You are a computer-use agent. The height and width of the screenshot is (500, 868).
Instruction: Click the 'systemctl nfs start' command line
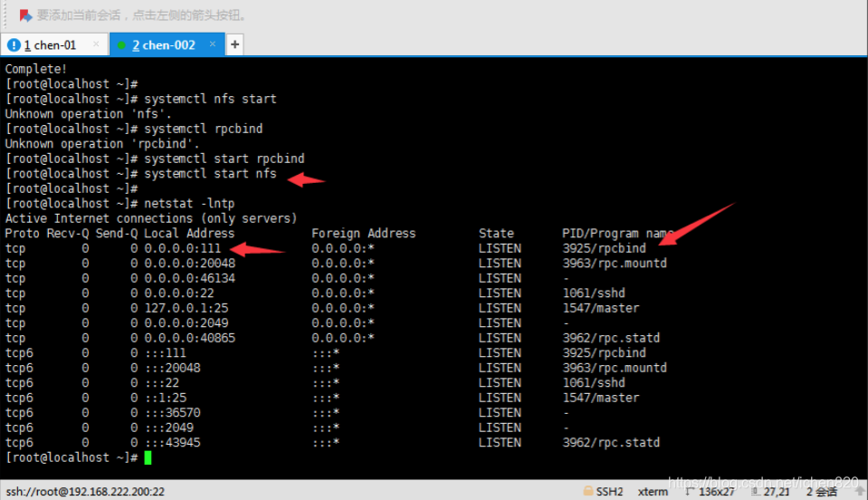(x=210, y=99)
